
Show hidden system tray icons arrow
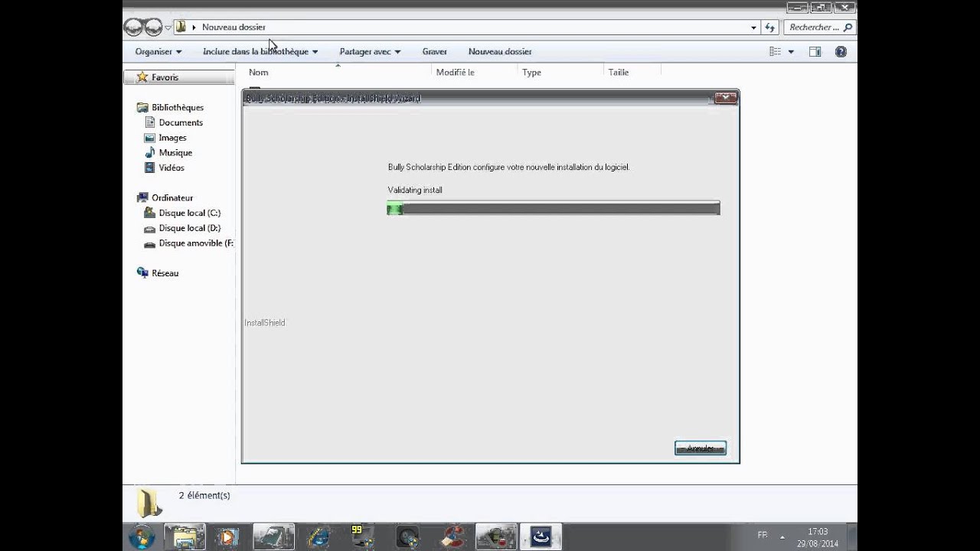(782, 537)
